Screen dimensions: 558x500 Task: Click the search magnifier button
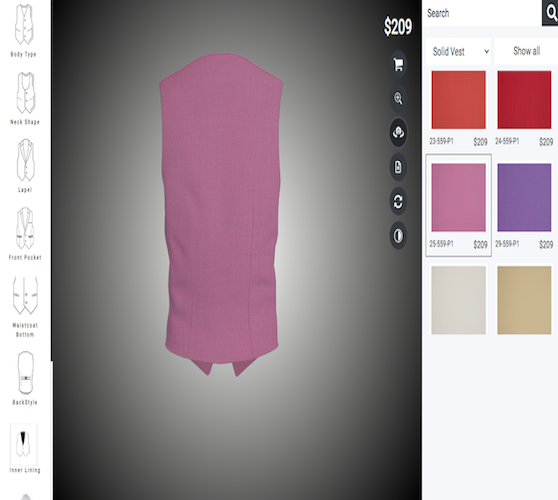[550, 13]
